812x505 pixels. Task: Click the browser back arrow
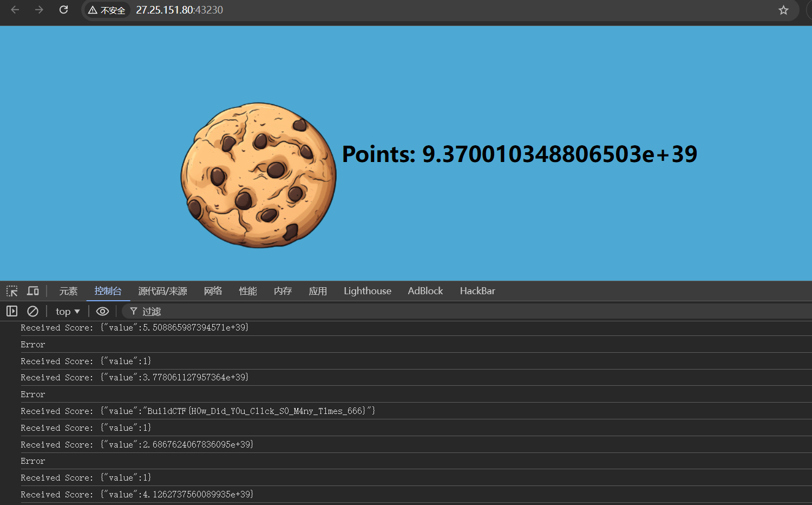coord(15,10)
